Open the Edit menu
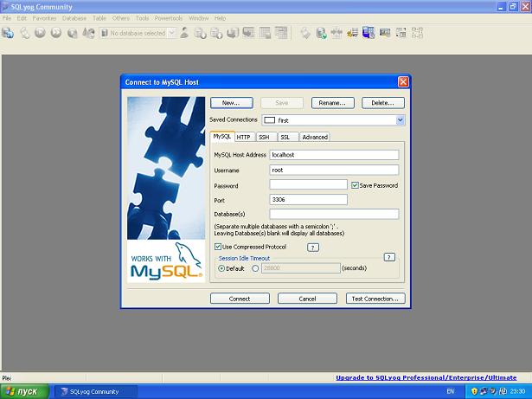 coord(22,18)
